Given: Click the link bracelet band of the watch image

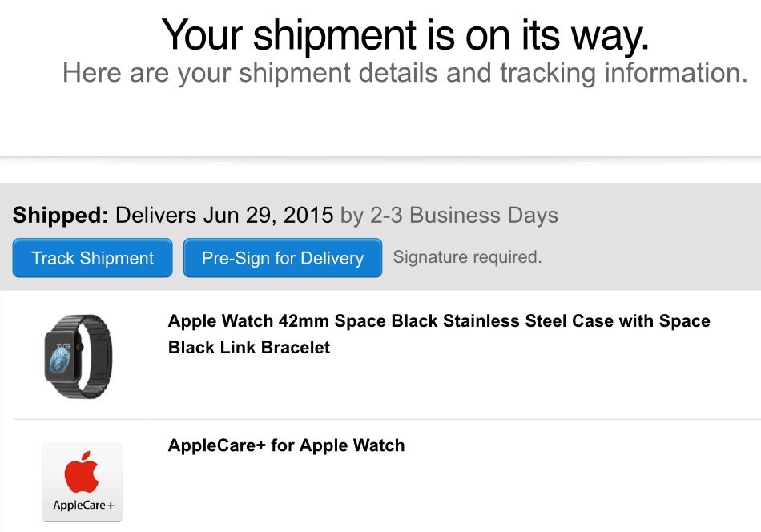Looking at the screenshot, I should click(98, 357).
